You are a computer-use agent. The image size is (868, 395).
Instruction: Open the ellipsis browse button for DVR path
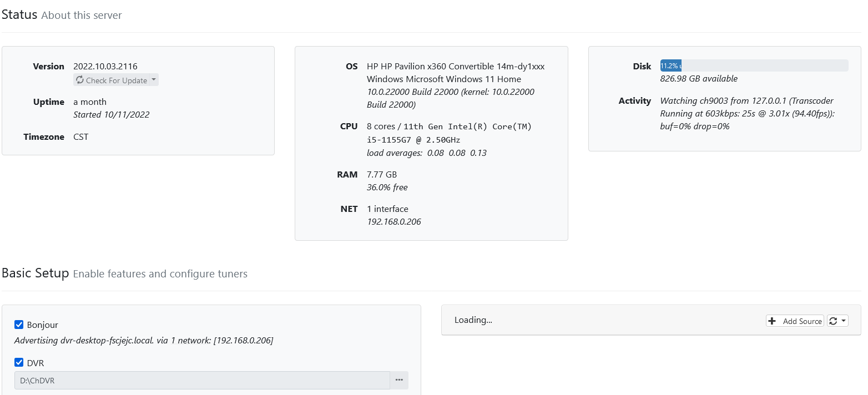[x=399, y=381]
